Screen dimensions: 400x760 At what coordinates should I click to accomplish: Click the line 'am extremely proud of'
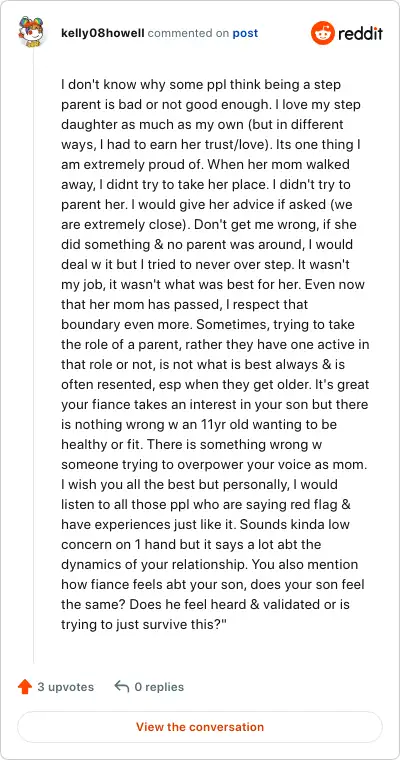click(205, 165)
